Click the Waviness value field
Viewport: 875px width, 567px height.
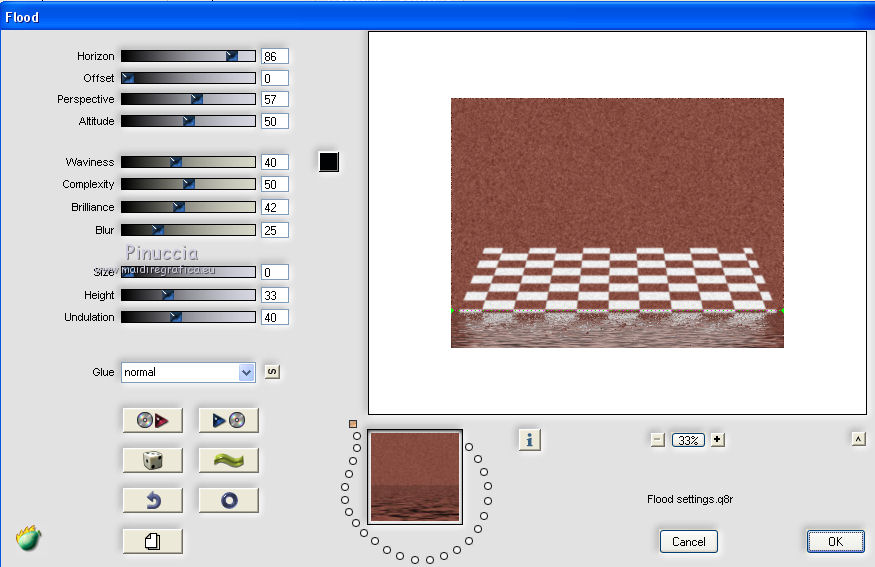click(x=275, y=162)
